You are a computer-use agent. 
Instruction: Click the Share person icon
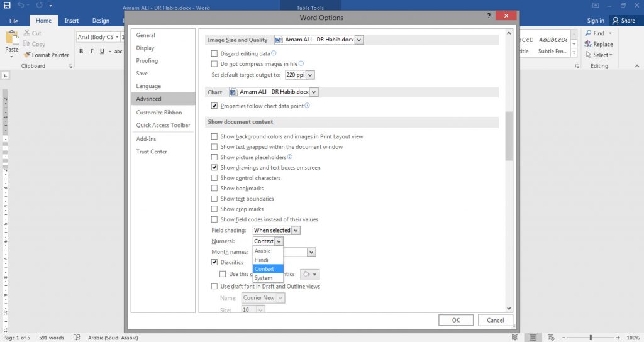(615, 21)
